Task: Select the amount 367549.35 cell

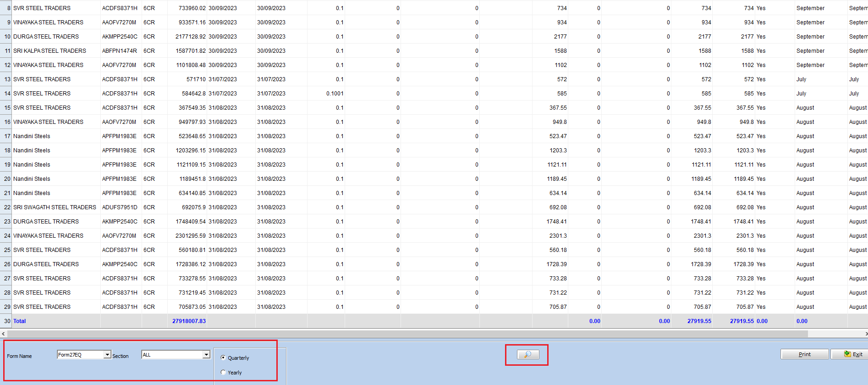Action: click(187, 107)
